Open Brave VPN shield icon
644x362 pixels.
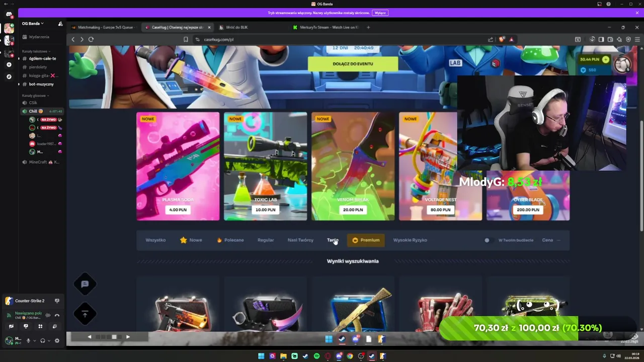(x=628, y=39)
